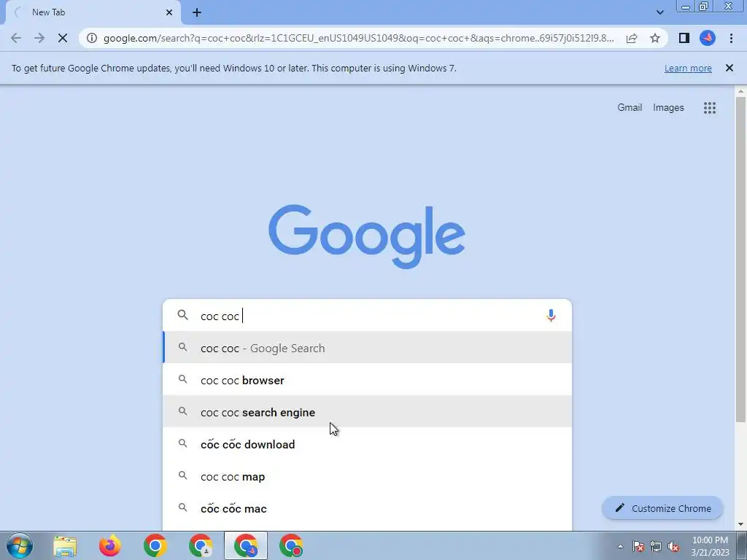Click the Google logo
Image resolution: width=747 pixels, height=560 pixels.
(x=367, y=236)
